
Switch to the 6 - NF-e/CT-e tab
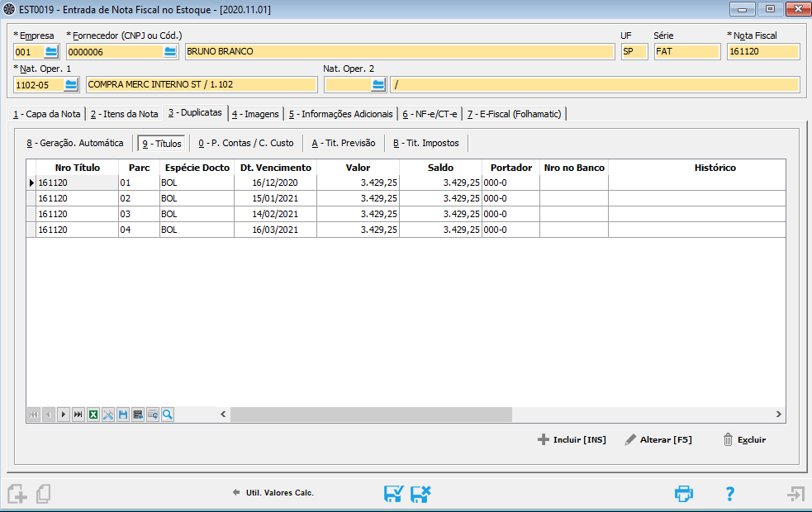(x=430, y=114)
